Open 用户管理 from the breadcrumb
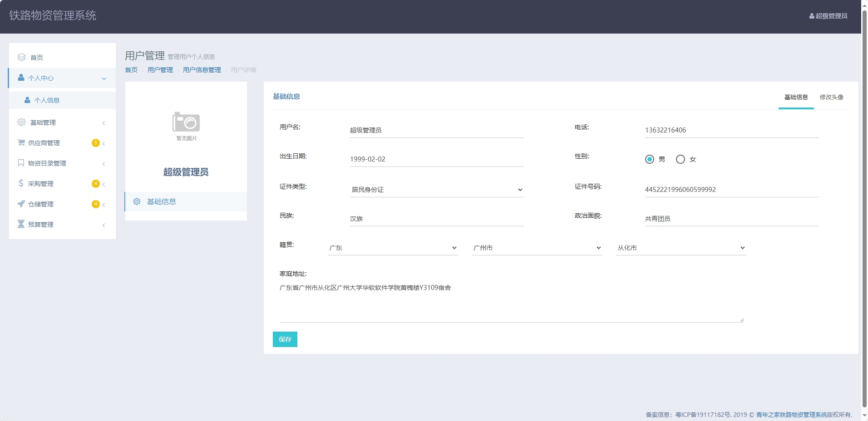This screenshot has height=421, width=868. pyautogui.click(x=160, y=70)
